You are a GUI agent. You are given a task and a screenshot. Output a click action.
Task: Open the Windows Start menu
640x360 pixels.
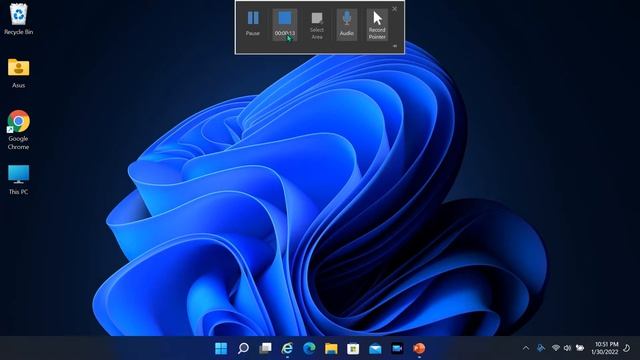221,348
